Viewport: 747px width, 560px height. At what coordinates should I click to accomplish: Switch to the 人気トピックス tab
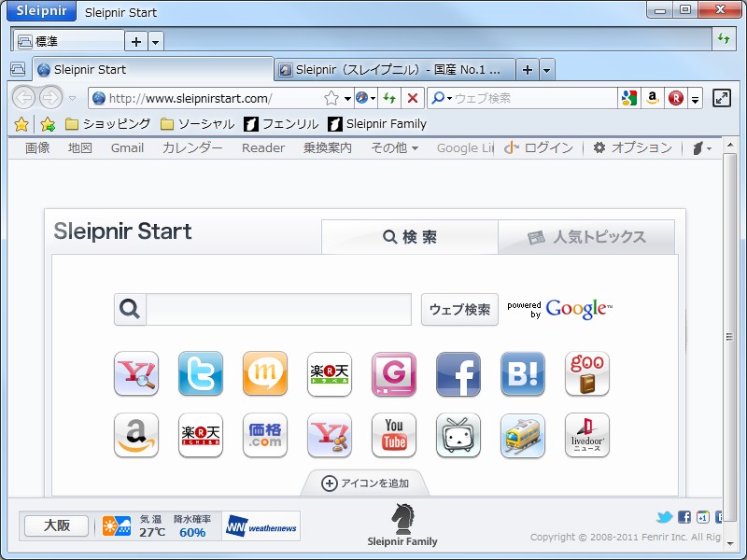(x=587, y=236)
